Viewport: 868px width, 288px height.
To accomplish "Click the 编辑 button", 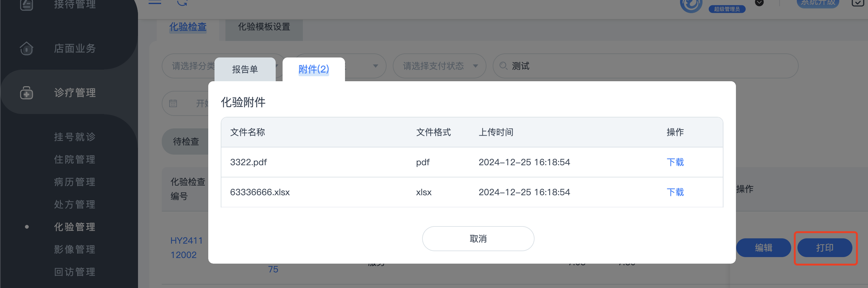I will [x=763, y=248].
